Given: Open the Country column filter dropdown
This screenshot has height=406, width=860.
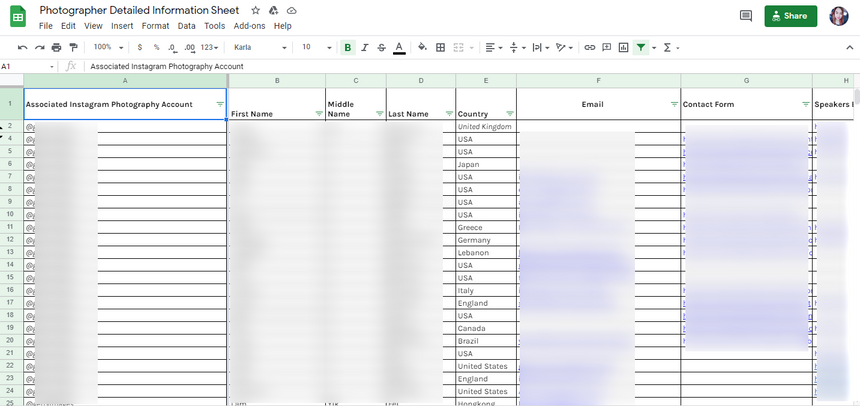Looking at the screenshot, I should pos(510,114).
